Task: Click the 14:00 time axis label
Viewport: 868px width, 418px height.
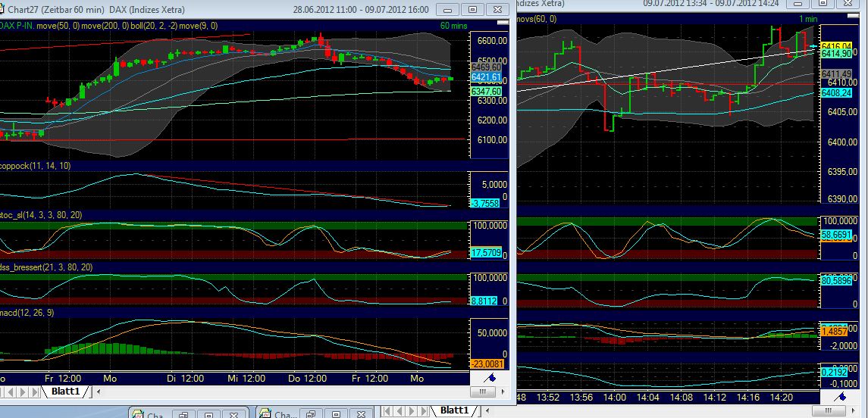Action: click(x=615, y=397)
